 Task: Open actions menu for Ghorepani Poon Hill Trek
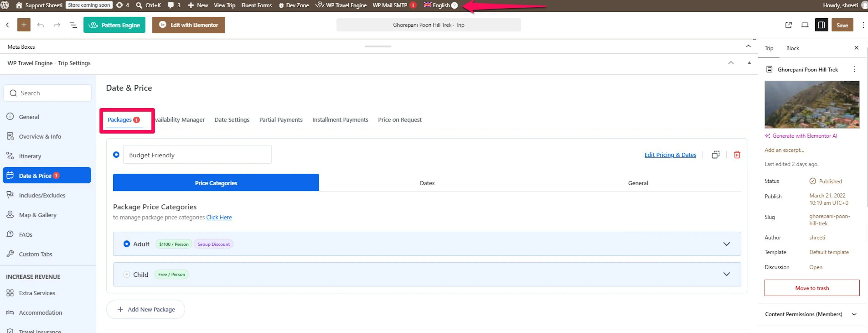coord(854,69)
